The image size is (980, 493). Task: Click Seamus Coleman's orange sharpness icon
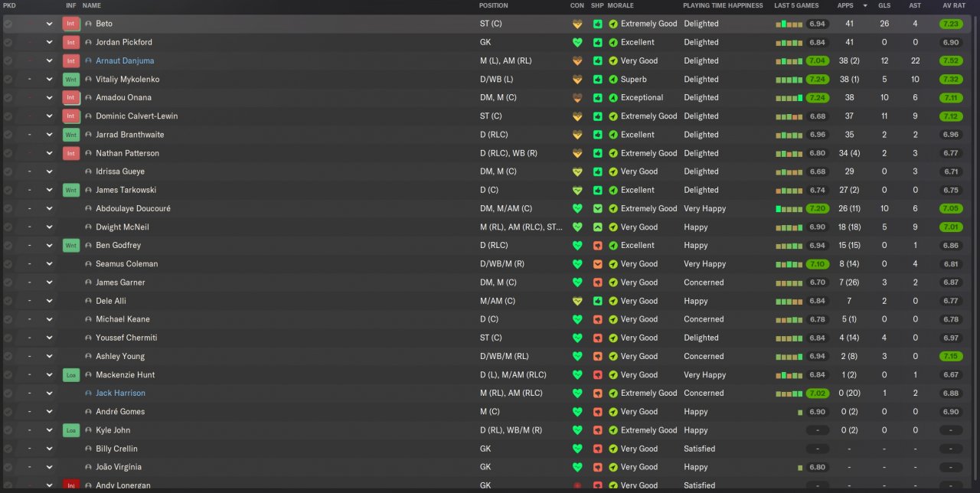(597, 264)
